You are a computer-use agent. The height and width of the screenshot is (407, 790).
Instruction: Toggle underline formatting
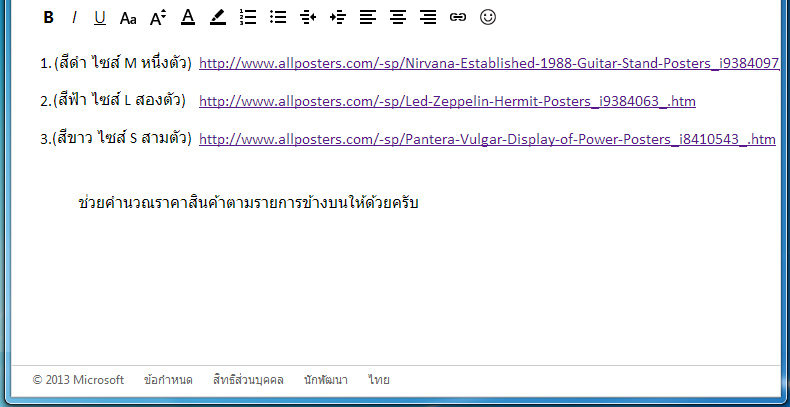(99, 17)
